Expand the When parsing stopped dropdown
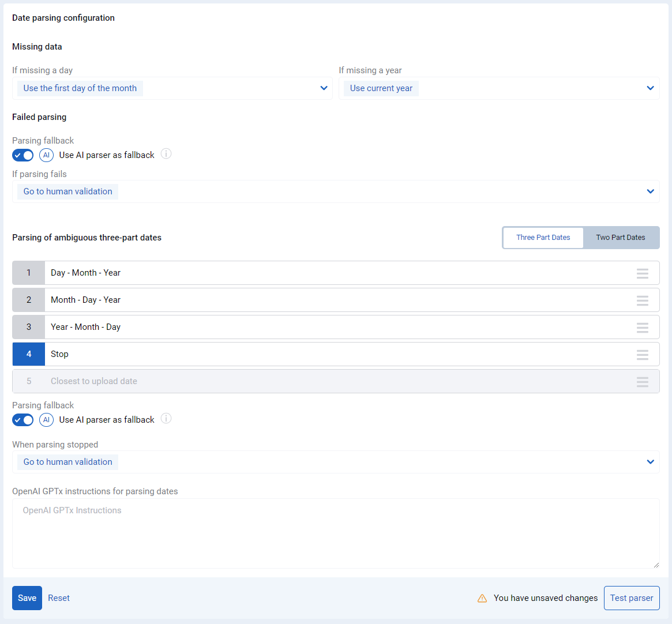This screenshot has height=624, width=672. point(336,462)
